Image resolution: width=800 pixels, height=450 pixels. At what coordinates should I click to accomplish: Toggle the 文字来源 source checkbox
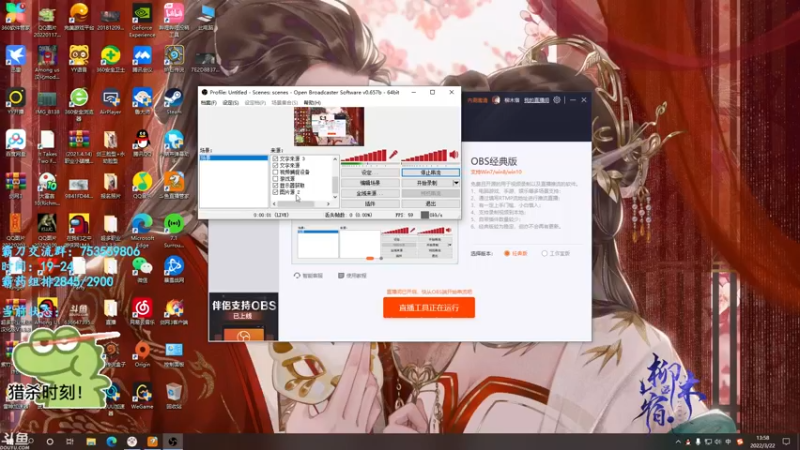[x=276, y=165]
